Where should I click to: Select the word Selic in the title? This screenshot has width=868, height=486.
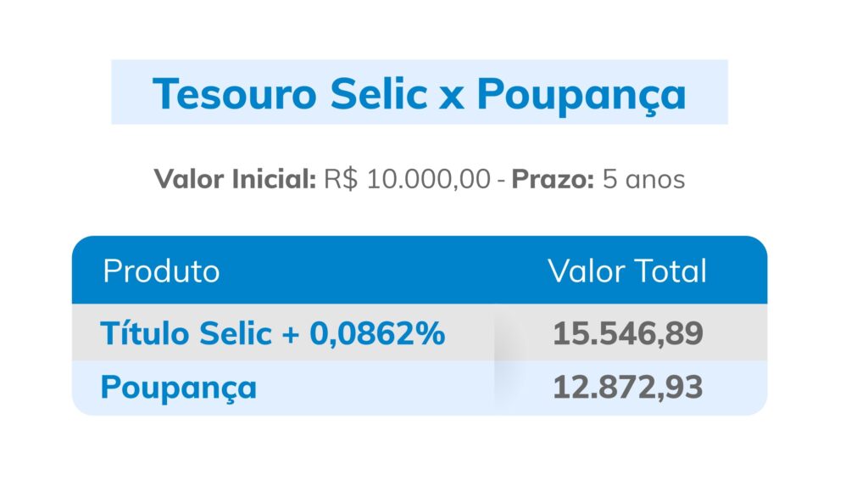(379, 93)
